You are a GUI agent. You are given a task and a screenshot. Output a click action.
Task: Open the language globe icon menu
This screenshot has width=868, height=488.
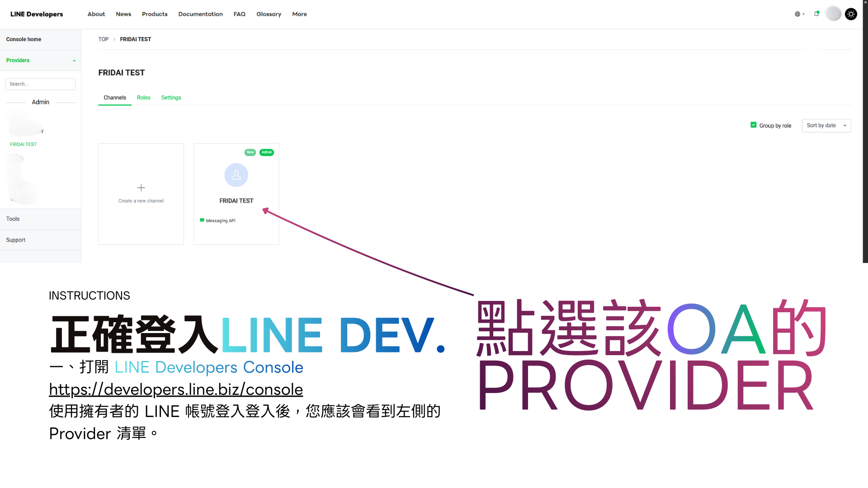pos(797,14)
